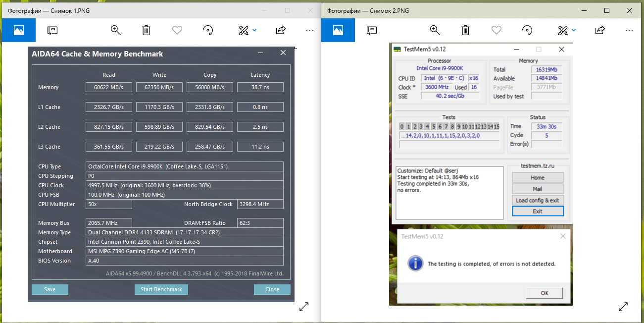
Task: Open the three-dot menu in Снимок 2.PNG window
Action: click(x=629, y=30)
